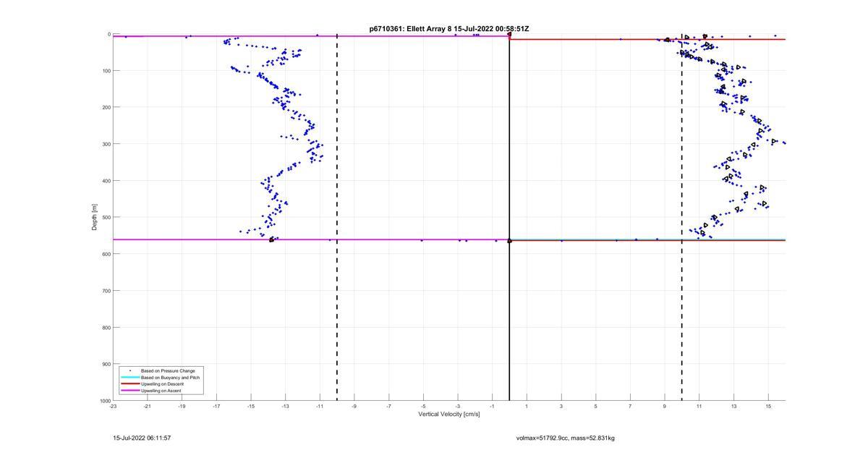Click y-axis tick label '500'
The width and height of the screenshot is (868, 450).
pos(106,217)
